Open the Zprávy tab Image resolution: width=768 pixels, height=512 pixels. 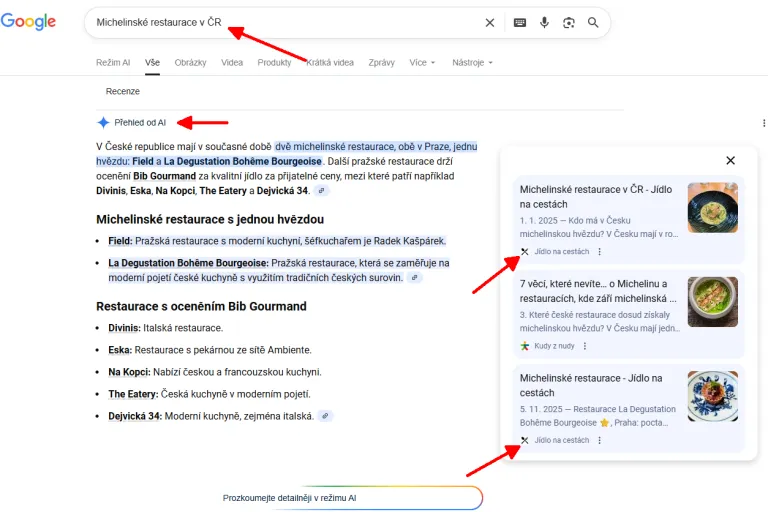coord(382,63)
